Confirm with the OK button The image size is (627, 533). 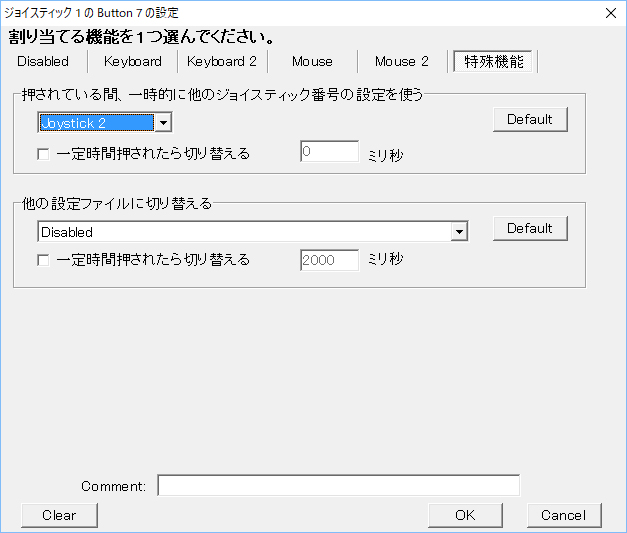click(465, 515)
